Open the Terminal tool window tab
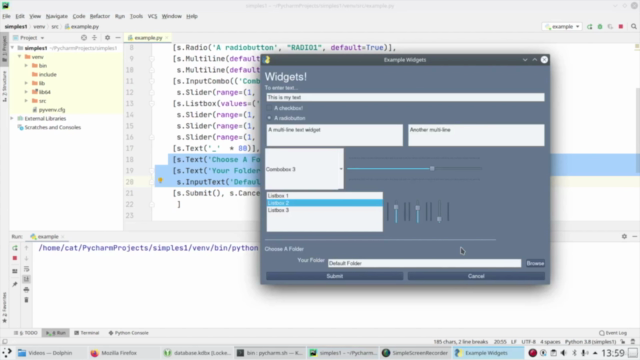 pyautogui.click(x=87, y=333)
